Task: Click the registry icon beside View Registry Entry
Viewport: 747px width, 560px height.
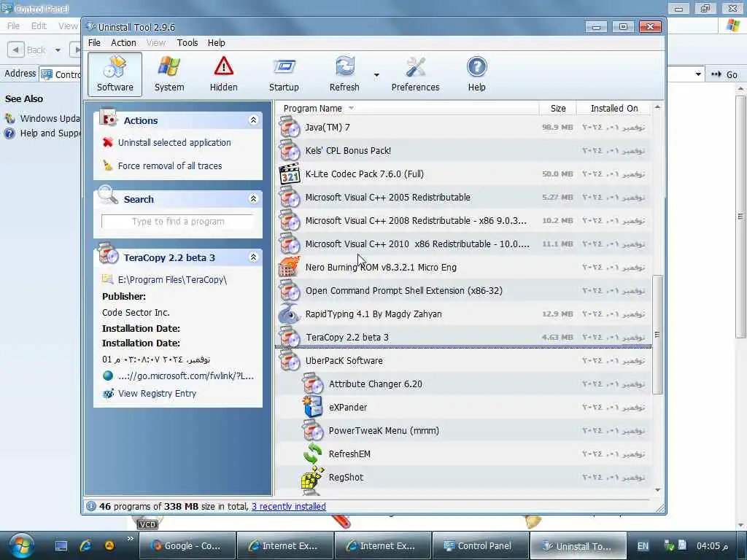Action: click(108, 393)
